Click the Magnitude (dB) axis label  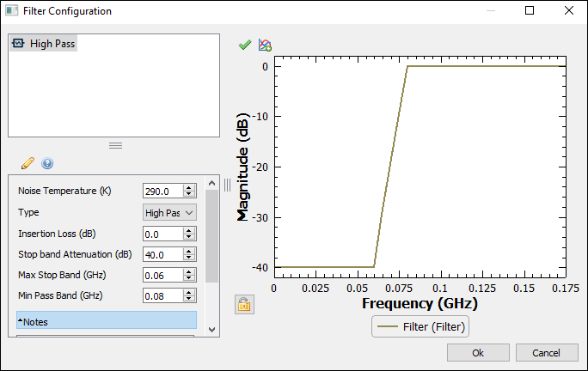pyautogui.click(x=242, y=167)
